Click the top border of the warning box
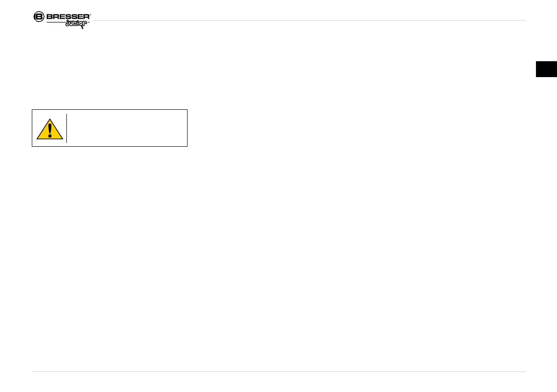Viewport: 557px width, 392px height. pyautogui.click(x=109, y=110)
